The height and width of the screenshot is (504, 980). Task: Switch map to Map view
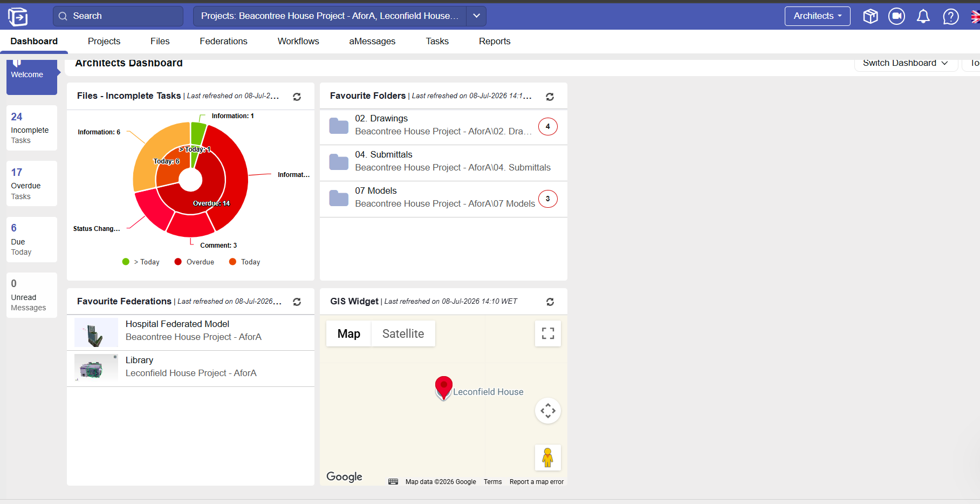348,333
